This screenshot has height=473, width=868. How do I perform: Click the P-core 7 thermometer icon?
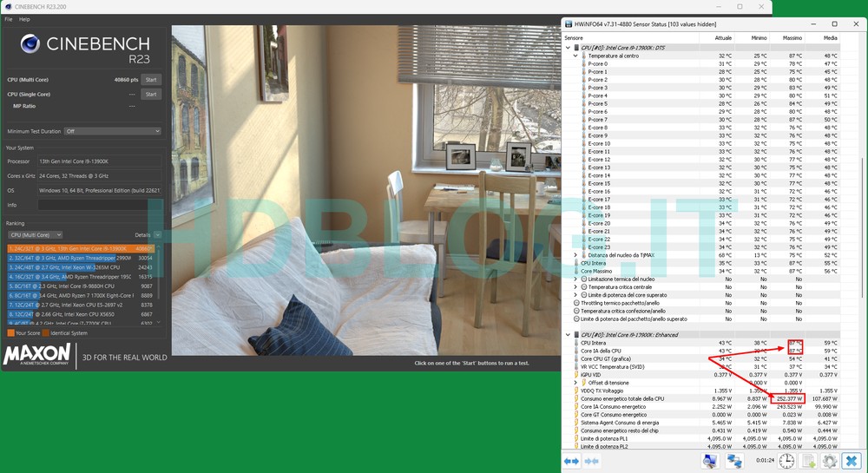[x=583, y=120]
